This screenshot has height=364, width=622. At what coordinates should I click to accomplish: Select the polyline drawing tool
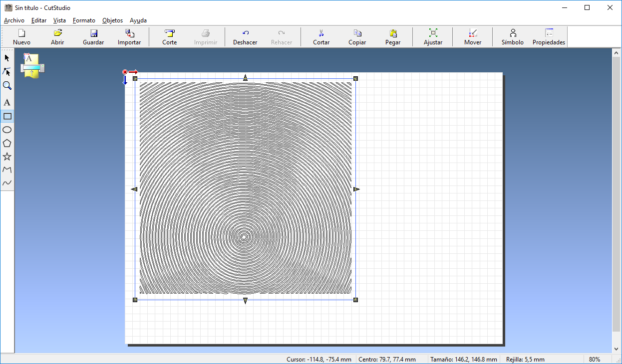coord(7,170)
